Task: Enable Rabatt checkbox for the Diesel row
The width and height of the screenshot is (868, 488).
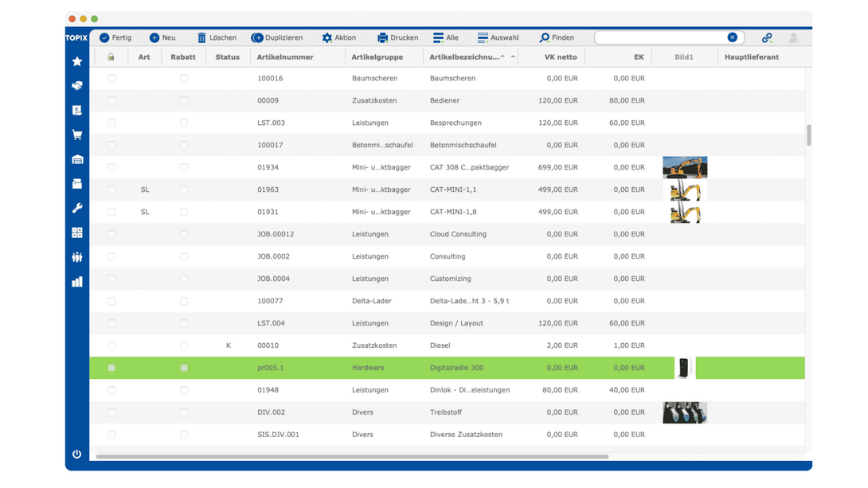Action: point(184,346)
